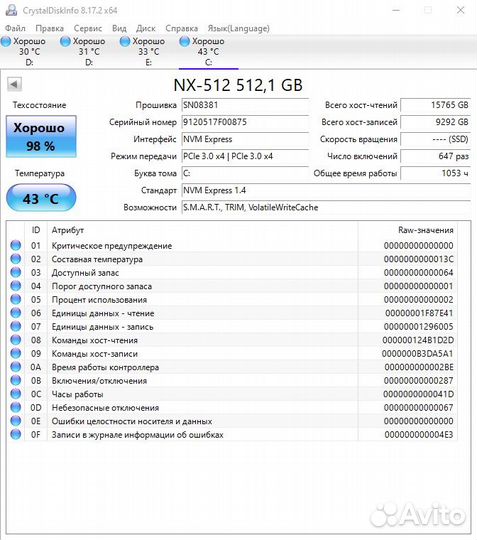Click the total host reads value 15765 GB
Screen dimensions: 477x540
pyautogui.click(x=435, y=105)
